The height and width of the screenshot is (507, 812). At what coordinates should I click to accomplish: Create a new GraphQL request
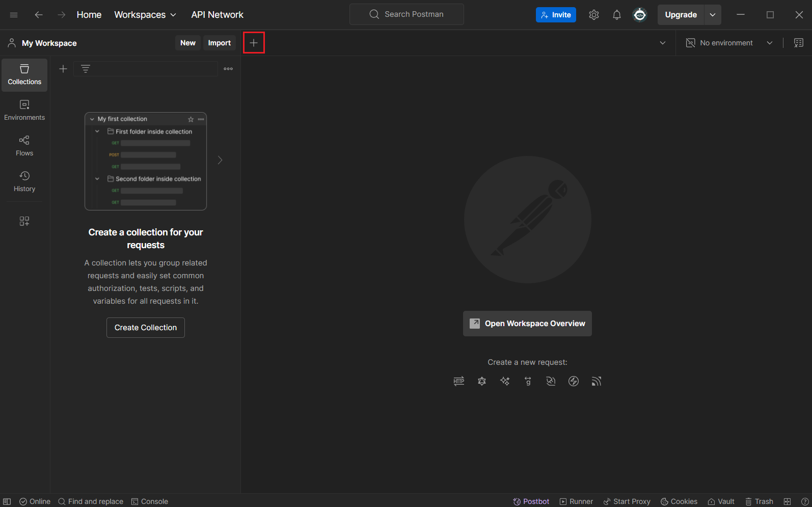point(482,381)
